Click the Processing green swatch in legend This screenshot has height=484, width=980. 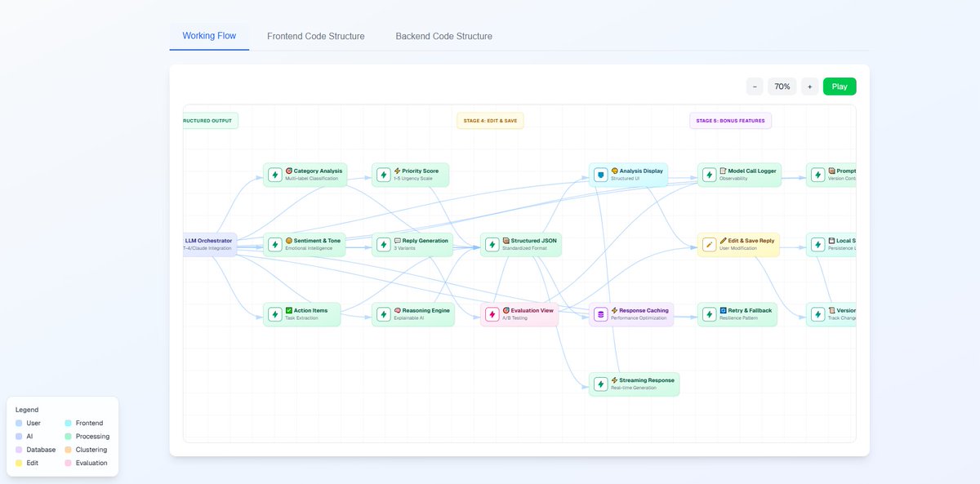click(68, 437)
